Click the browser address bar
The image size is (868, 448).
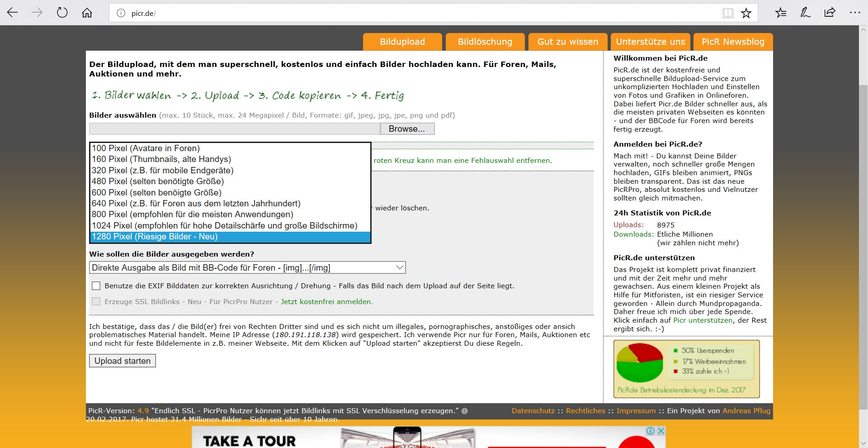[x=407, y=13]
